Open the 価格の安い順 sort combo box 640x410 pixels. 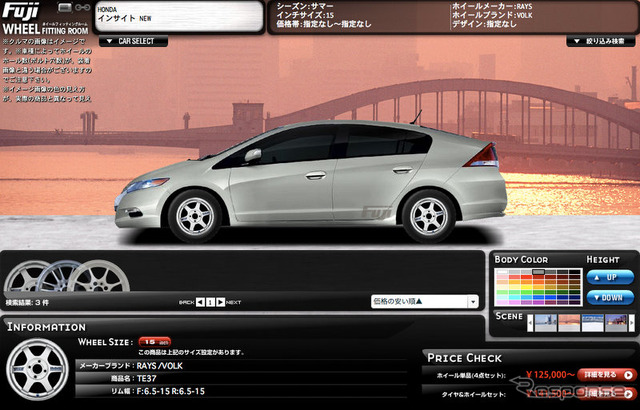pos(424,301)
